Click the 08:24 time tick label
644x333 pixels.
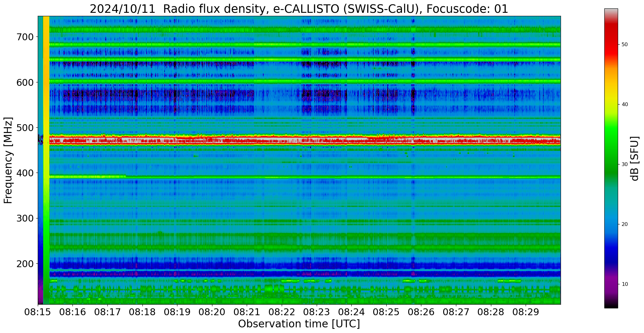351,312
